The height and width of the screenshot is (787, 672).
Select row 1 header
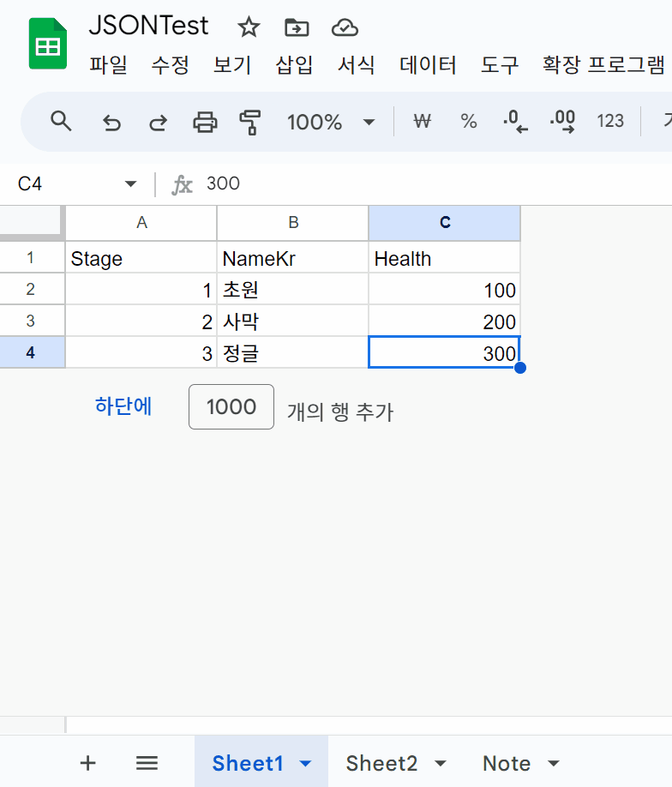[31, 257]
